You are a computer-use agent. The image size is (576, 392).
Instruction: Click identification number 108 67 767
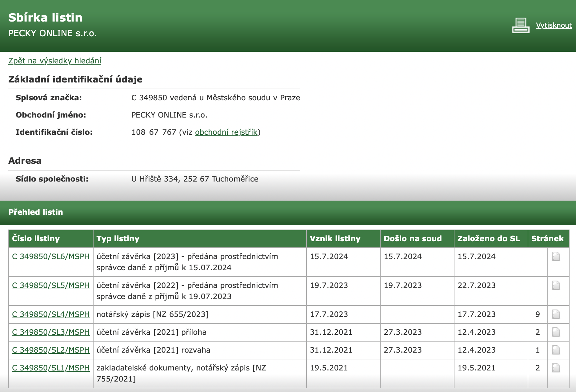[x=154, y=132]
